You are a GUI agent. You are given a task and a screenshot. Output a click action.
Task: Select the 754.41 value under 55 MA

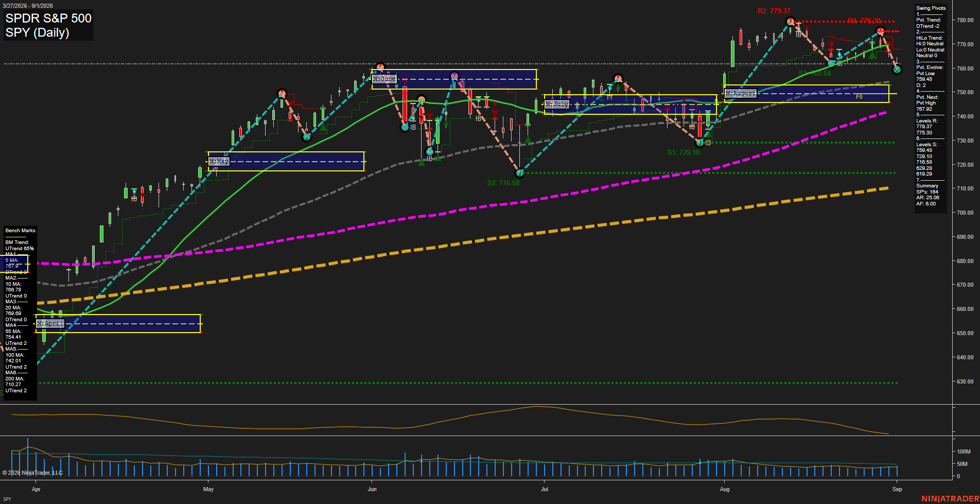[13, 337]
